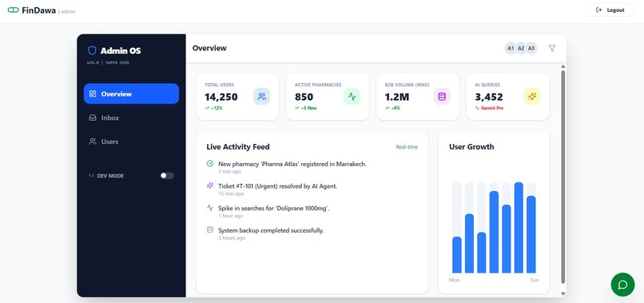Click the '3 hours ago' timestamp

point(232,238)
